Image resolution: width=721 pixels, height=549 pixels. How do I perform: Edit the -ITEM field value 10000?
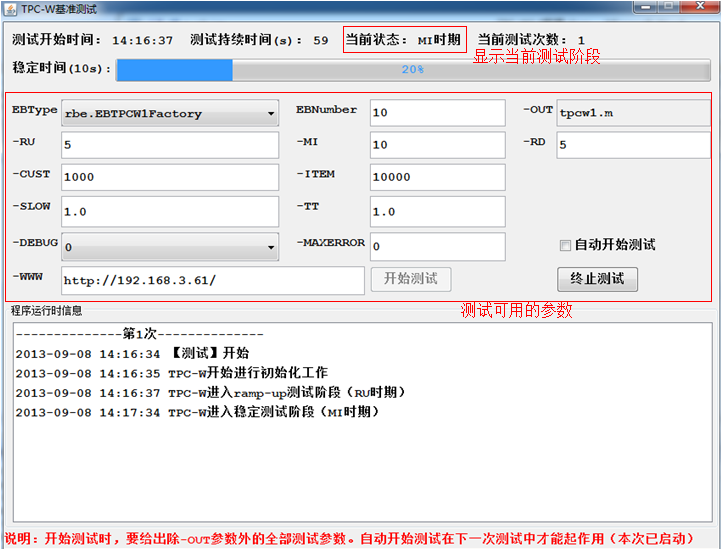437,177
